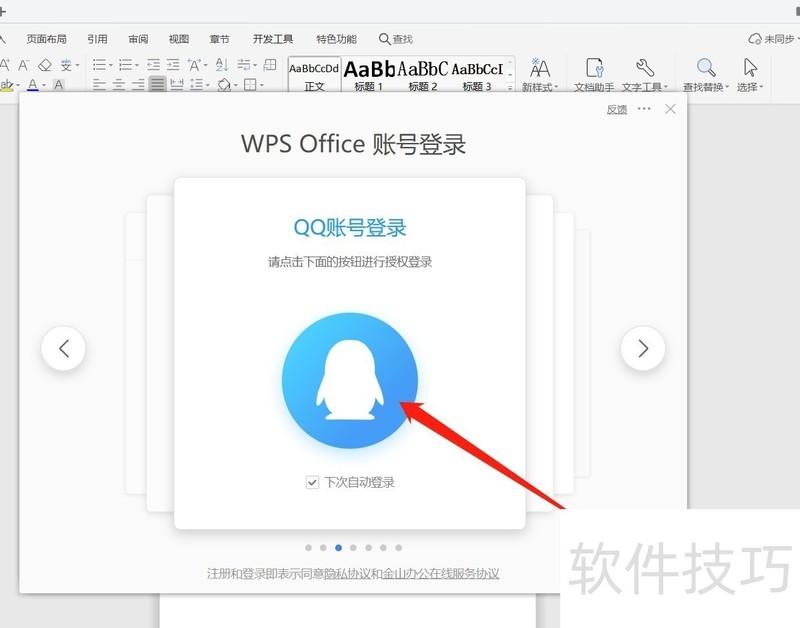Click the tabs paragraph layout icon

click(243, 65)
